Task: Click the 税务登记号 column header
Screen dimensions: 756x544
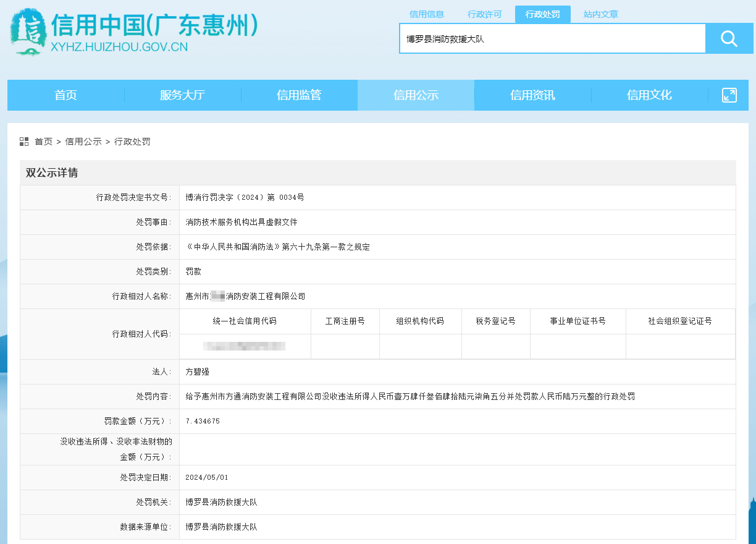Action: click(x=496, y=321)
